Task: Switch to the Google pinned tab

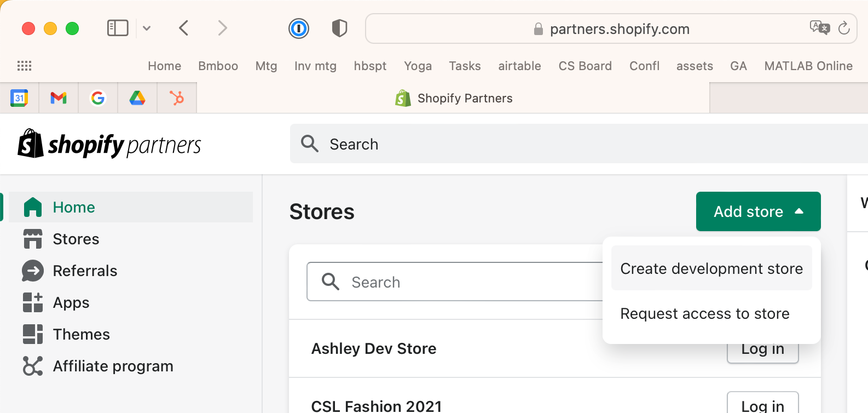Action: click(98, 98)
